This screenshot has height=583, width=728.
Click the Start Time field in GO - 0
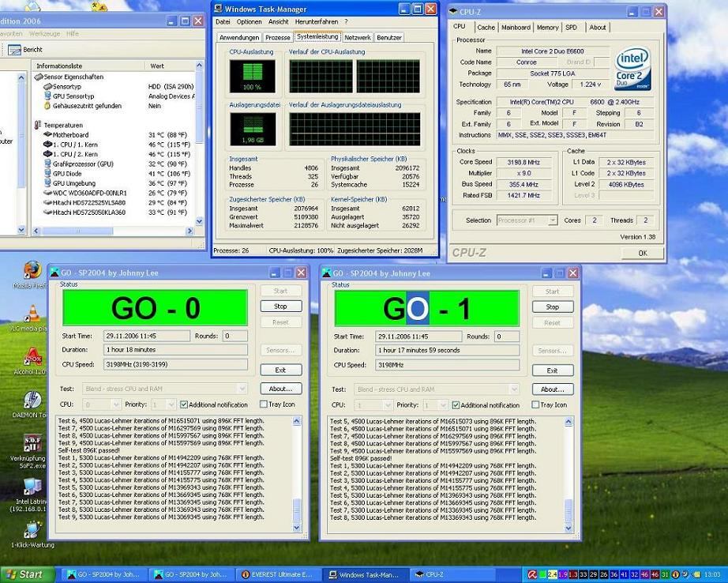tap(147, 336)
